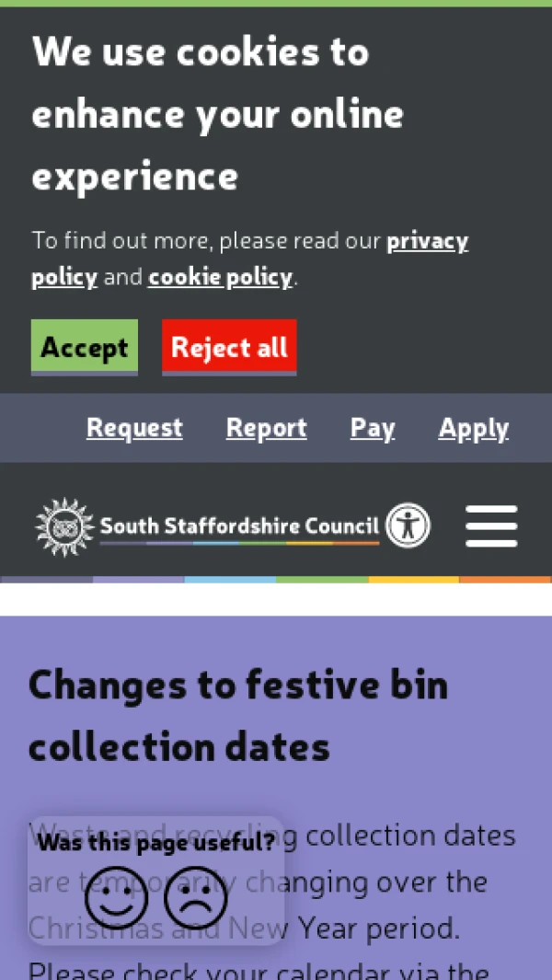
Task: Click the South Staffordshire Council name text
Action: (x=239, y=525)
